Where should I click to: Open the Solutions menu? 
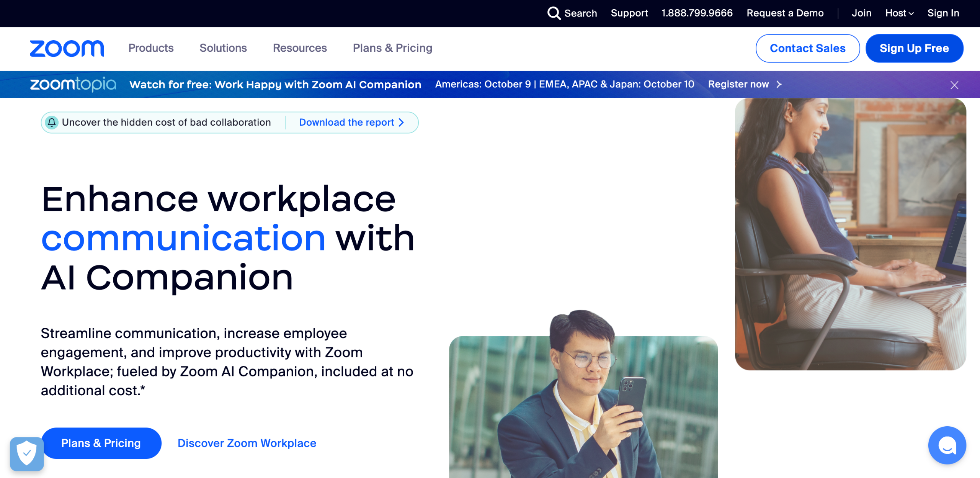223,48
